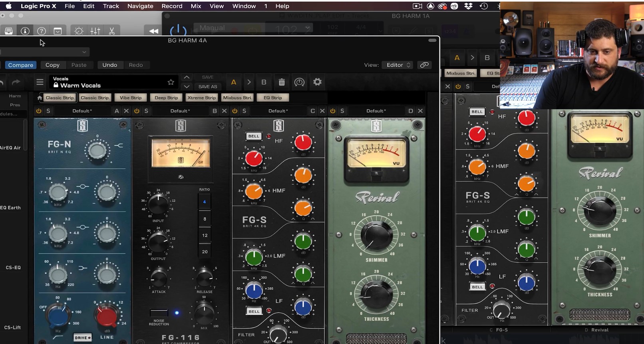
Task: Select setting B in preset bar
Action: click(x=264, y=82)
